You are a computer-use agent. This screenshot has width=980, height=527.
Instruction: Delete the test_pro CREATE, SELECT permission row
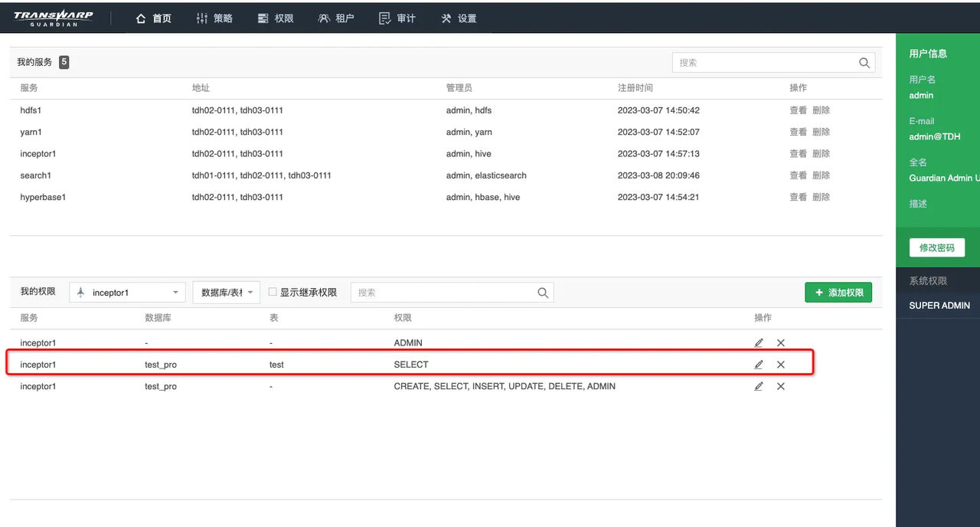[781, 387]
